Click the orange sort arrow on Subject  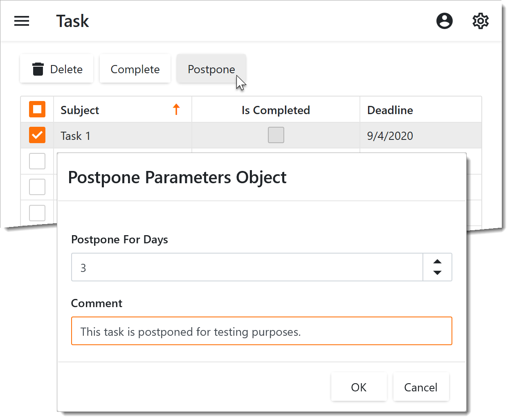point(176,110)
